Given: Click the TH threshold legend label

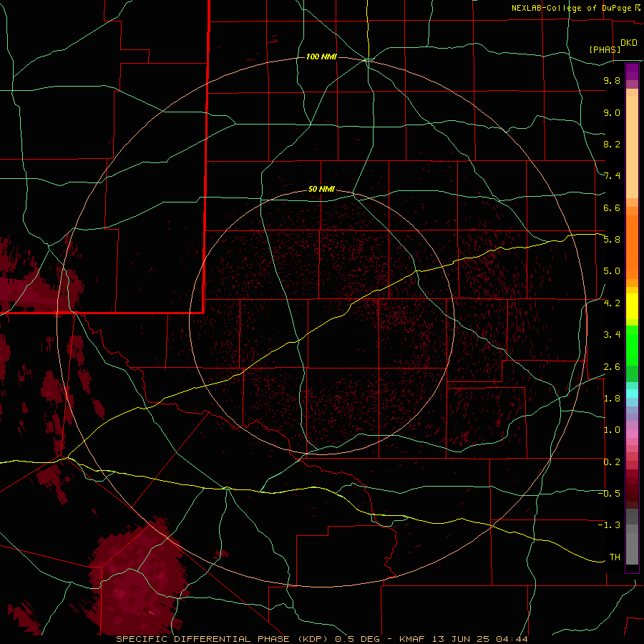Looking at the screenshot, I should [x=615, y=557].
